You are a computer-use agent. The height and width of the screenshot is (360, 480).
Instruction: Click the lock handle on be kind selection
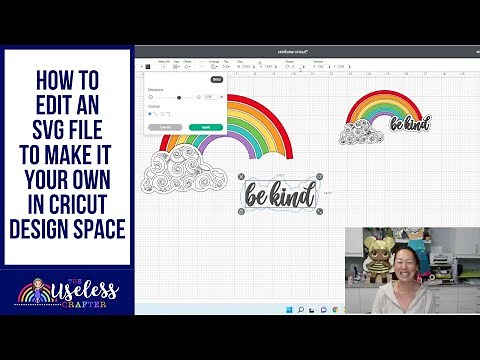[241, 211]
